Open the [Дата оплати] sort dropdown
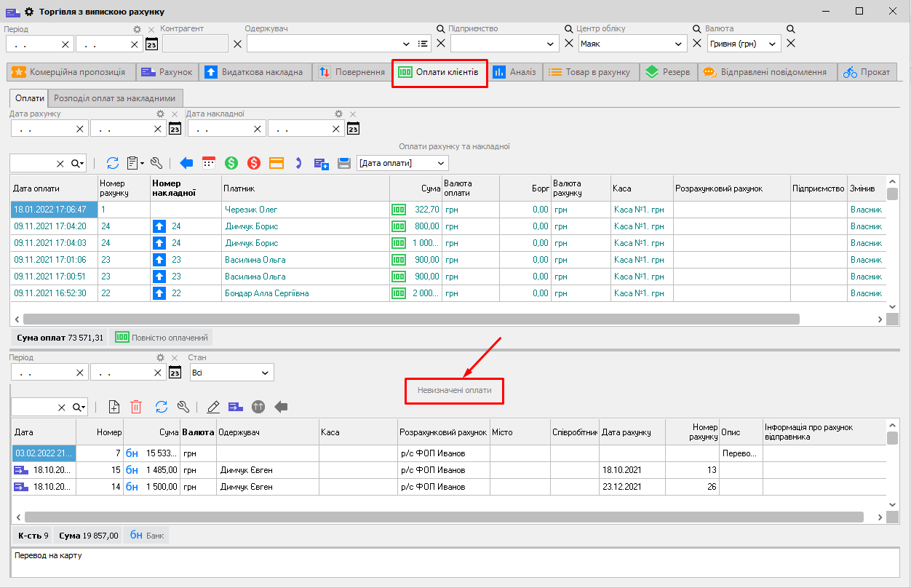This screenshot has width=911, height=588. [402, 163]
